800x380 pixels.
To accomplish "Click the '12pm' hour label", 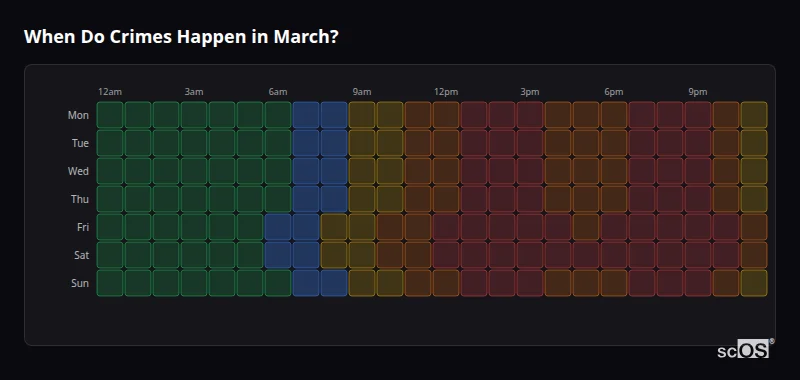I will tap(446, 92).
